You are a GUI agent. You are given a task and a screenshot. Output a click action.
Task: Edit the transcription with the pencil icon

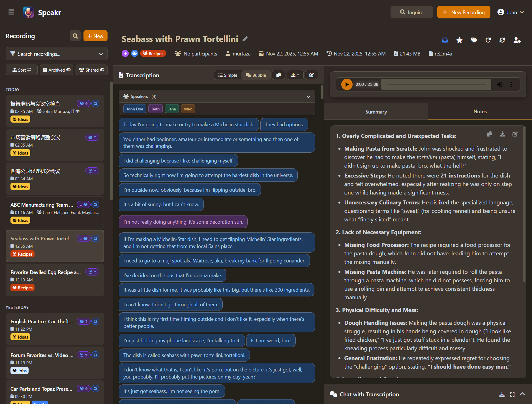point(312,75)
